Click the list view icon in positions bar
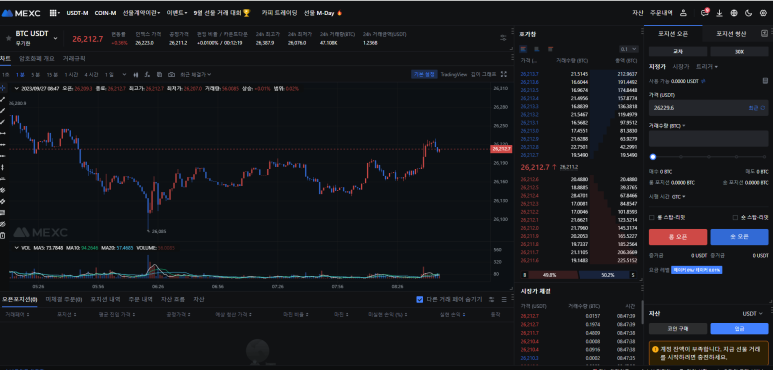773x370 pixels. point(504,299)
